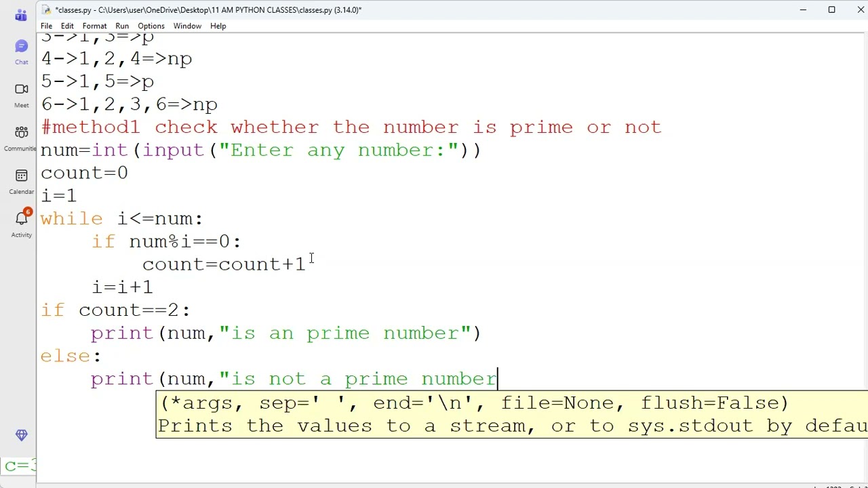Click the line 'count=count+1'

click(x=224, y=264)
